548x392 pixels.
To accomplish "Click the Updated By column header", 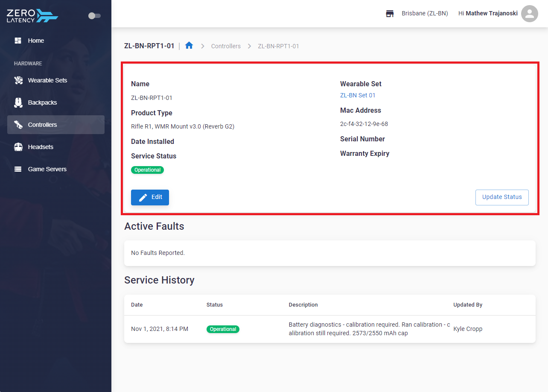I will coord(468,305).
